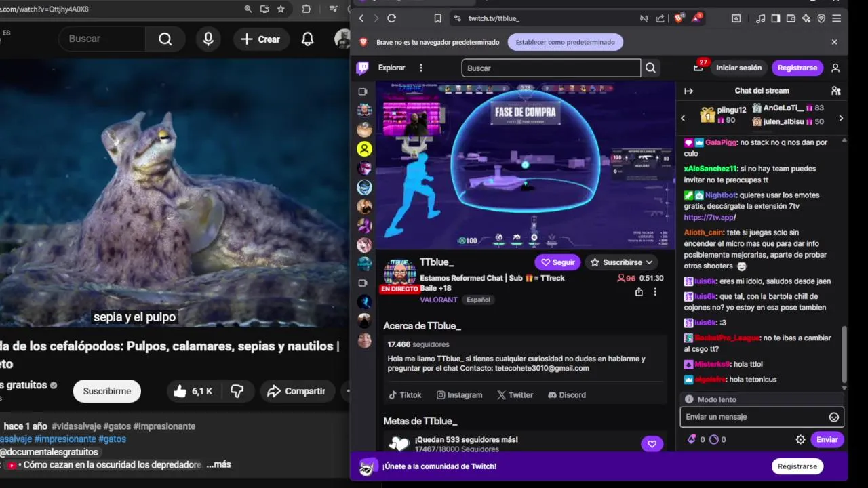The height and width of the screenshot is (488, 868).
Task: Open the Tiktok link of TTblue_
Action: tap(405, 395)
